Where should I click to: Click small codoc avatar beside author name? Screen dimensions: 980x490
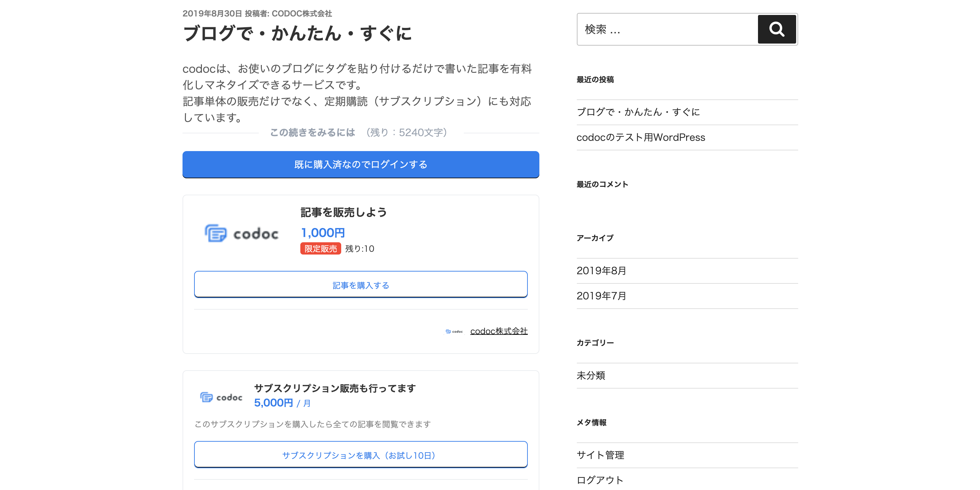coord(454,331)
